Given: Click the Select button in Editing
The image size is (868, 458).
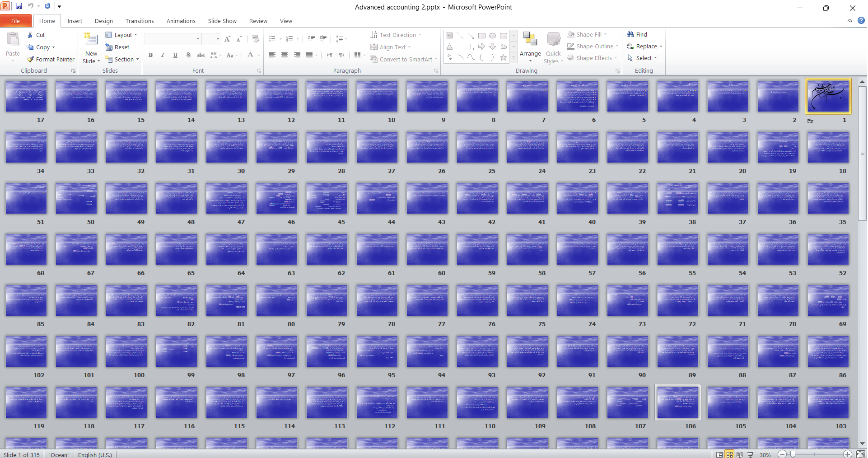Looking at the screenshot, I should click(x=642, y=58).
